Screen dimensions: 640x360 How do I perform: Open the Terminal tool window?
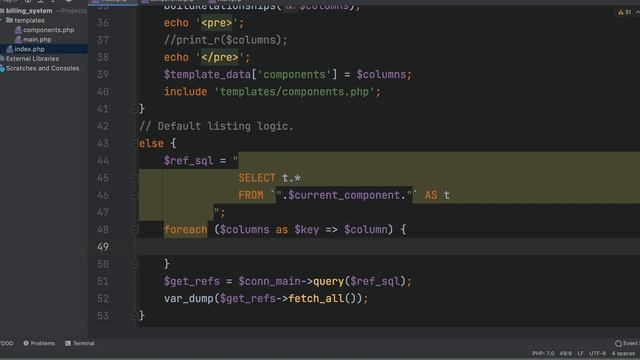tap(80, 343)
